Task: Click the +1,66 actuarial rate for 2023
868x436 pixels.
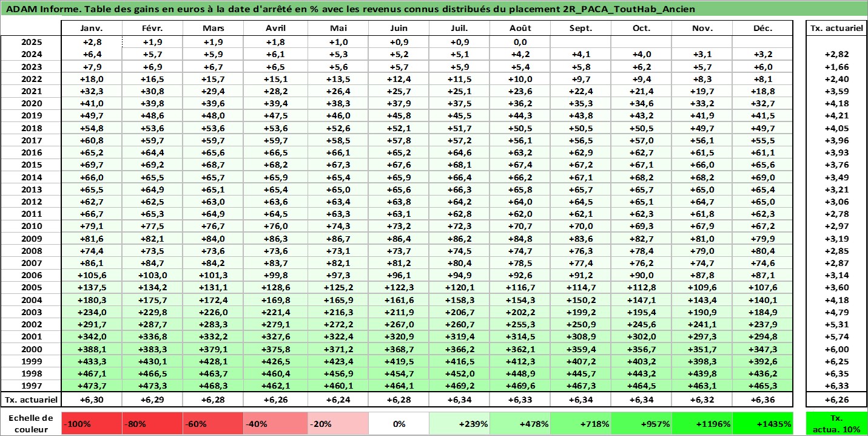Action: pyautogui.click(x=836, y=67)
